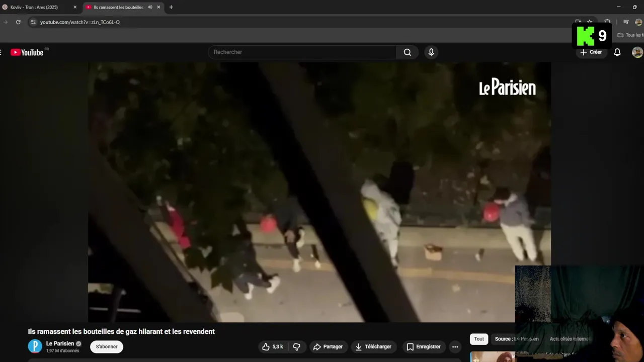
Task: Select the Source Le Parisien chip
Action: click(x=517, y=339)
